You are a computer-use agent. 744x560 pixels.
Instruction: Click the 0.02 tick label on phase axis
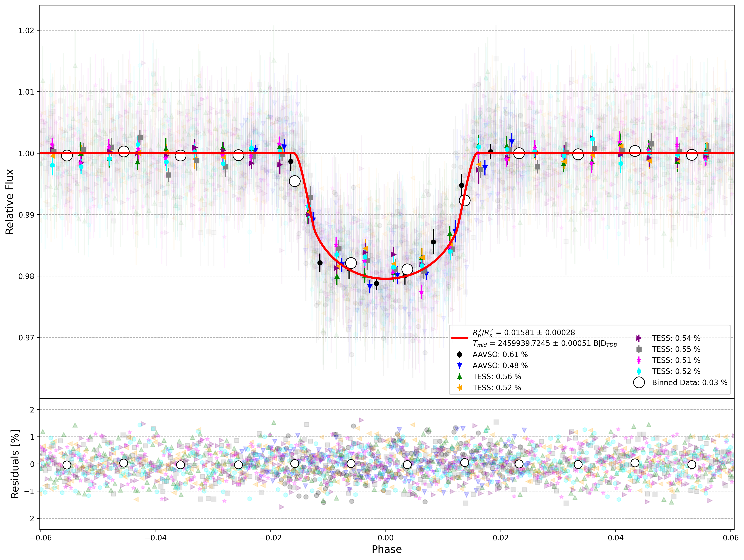tap(501, 538)
